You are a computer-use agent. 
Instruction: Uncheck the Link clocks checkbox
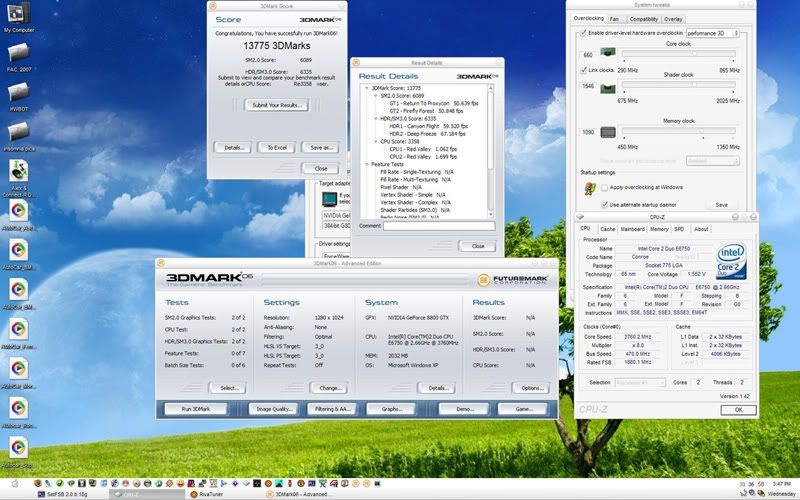585,70
